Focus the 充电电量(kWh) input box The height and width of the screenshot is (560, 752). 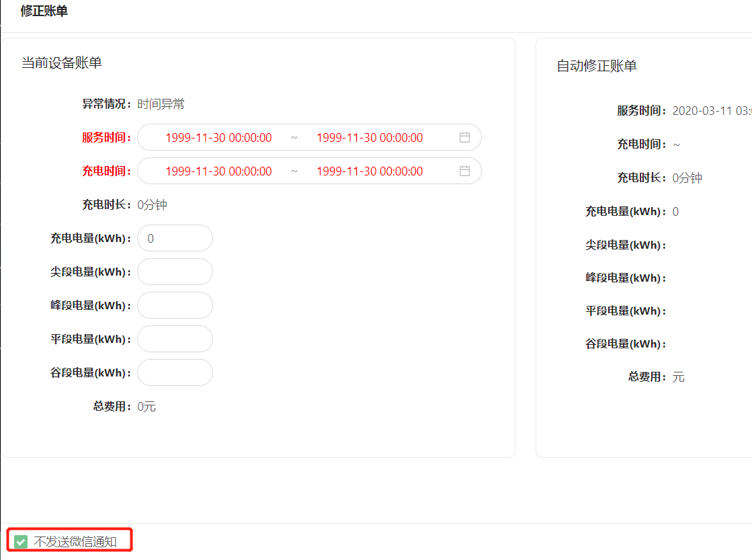coord(175,238)
